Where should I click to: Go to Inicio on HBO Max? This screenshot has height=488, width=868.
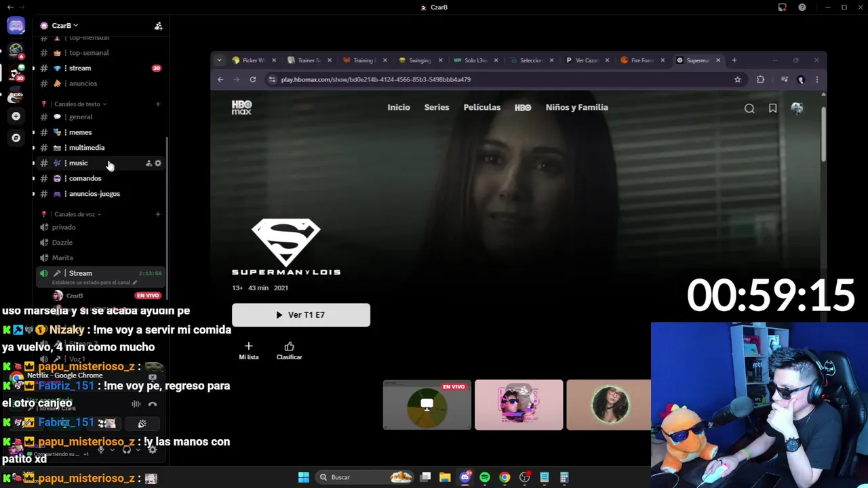[399, 107]
